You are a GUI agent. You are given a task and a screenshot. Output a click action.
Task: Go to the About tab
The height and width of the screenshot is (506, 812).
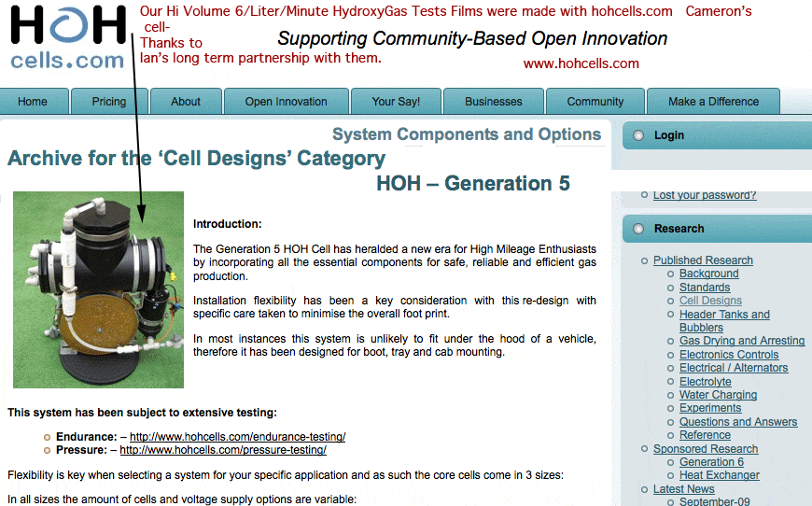(x=186, y=102)
